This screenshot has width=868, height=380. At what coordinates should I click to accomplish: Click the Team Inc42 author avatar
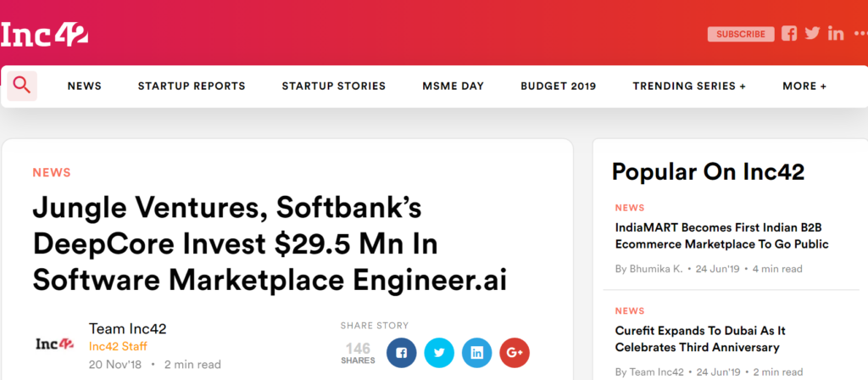pos(55,344)
